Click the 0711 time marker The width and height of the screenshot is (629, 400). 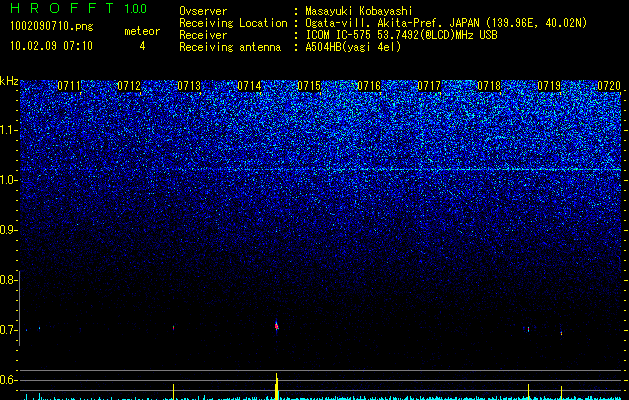coord(69,86)
